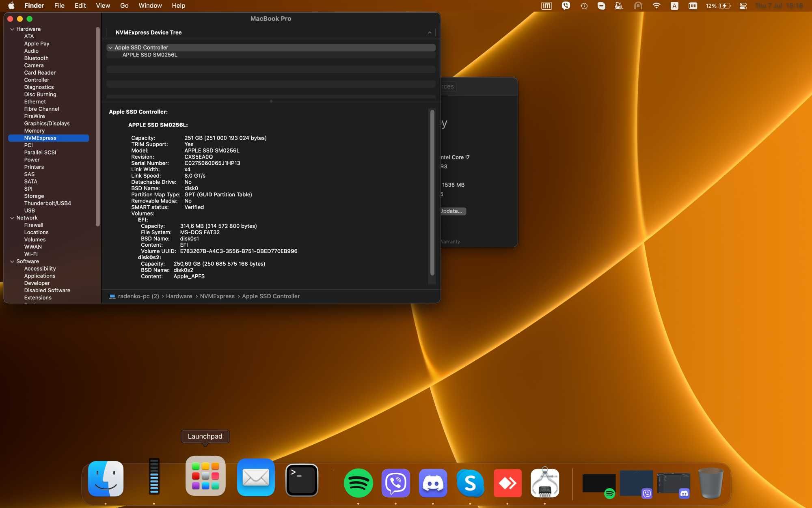Screen dimensions: 812x508
Task: Collapse the Apple SSD Controller tree node
Action: 110,47
